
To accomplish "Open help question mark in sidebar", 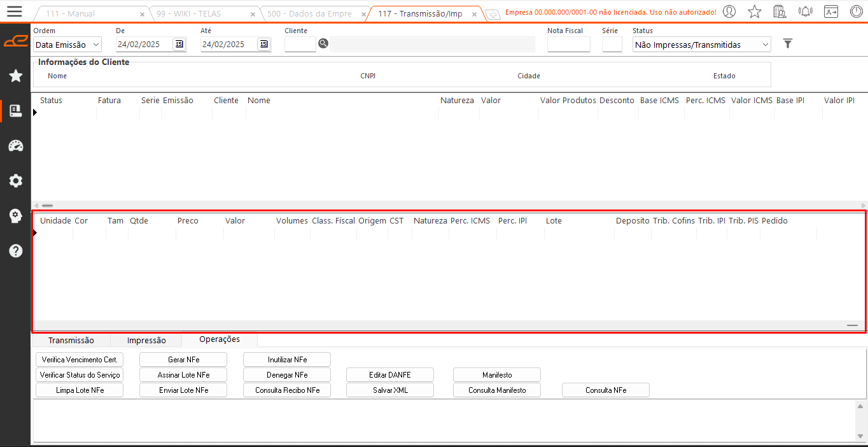I will [15, 251].
